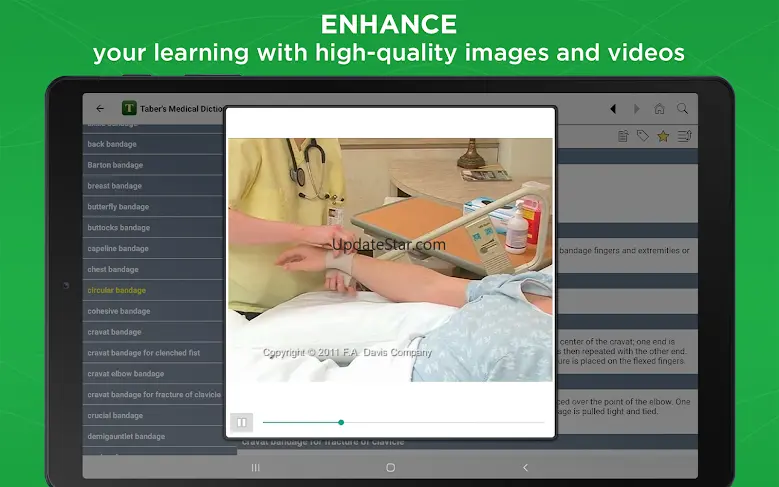
Task: Click the video progress bar track
Action: tap(403, 422)
